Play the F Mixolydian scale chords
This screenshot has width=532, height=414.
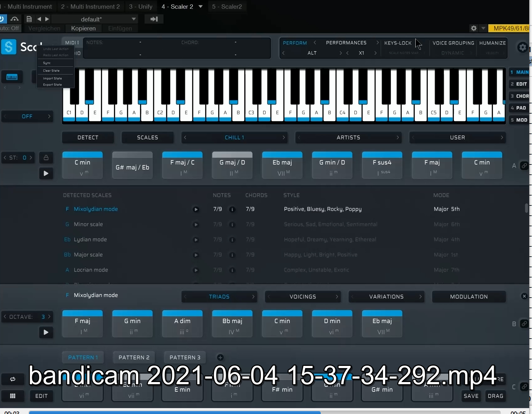coord(46,332)
